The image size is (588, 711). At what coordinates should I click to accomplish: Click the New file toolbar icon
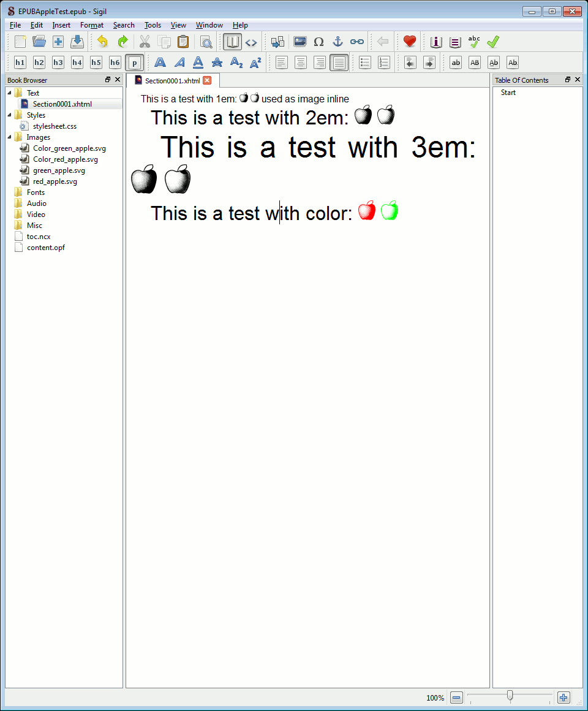[20, 42]
